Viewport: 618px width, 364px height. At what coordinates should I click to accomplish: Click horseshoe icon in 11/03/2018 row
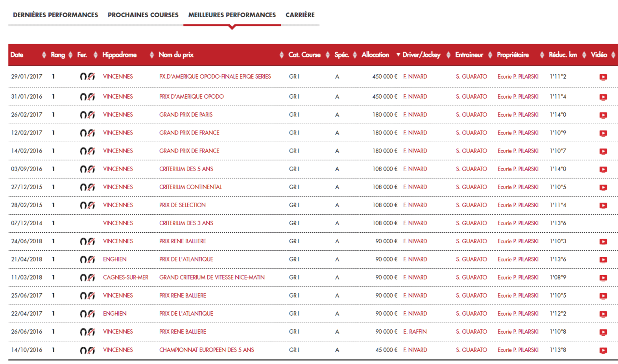pos(87,278)
